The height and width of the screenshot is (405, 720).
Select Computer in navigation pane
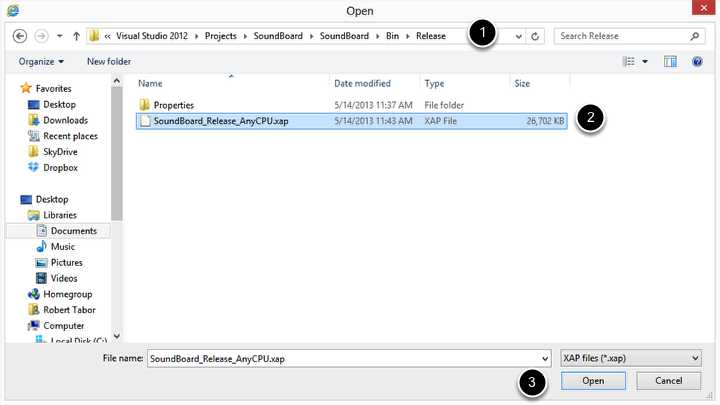[63, 326]
